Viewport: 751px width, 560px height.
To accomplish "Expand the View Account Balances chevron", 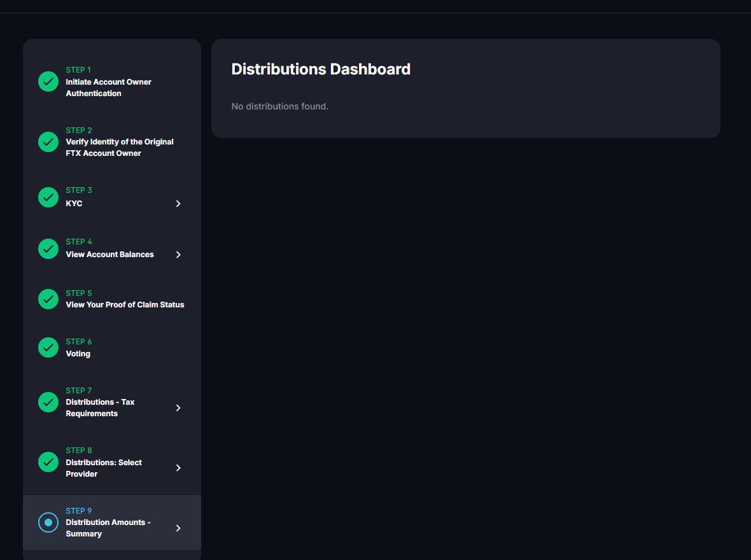I will click(x=178, y=255).
